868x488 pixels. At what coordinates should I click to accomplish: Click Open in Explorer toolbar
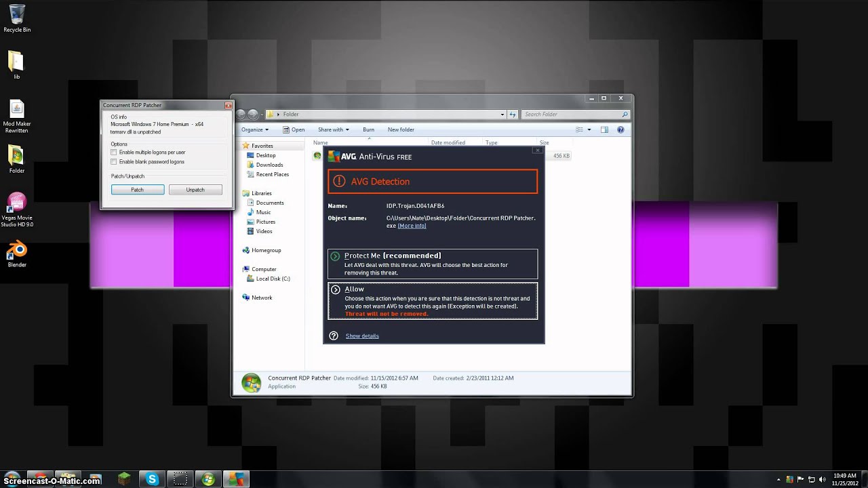(294, 129)
